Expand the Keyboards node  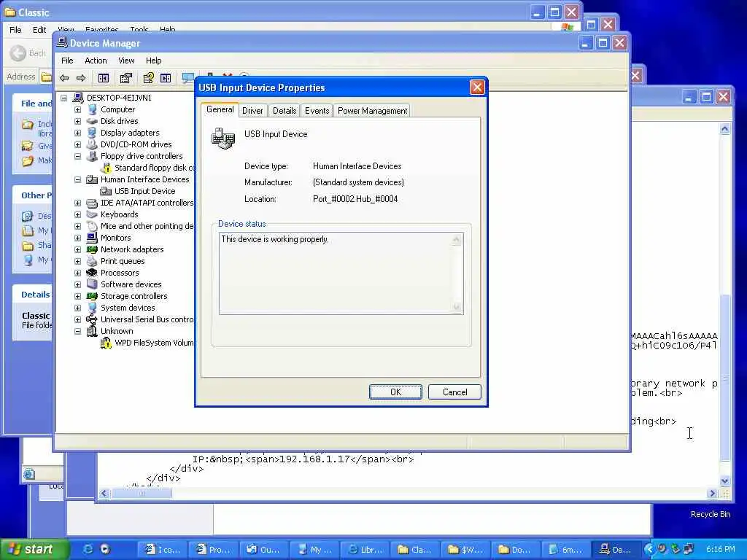tap(77, 214)
